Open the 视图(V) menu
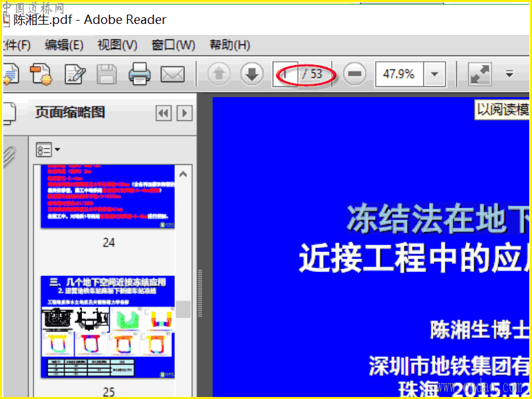This screenshot has width=532, height=399. (x=118, y=45)
